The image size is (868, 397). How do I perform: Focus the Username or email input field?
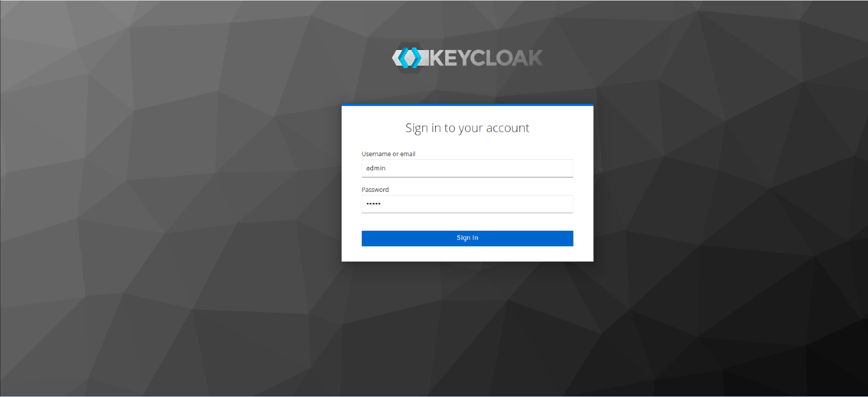coord(467,168)
